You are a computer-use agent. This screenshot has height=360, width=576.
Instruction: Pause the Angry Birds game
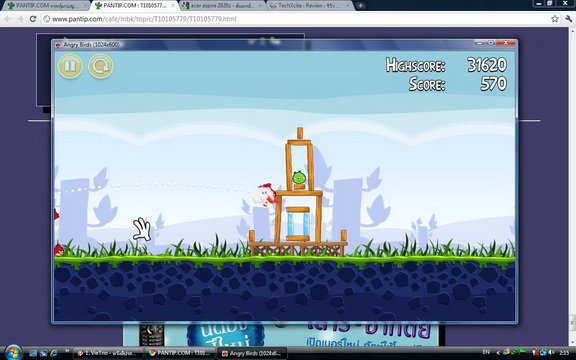[x=70, y=66]
